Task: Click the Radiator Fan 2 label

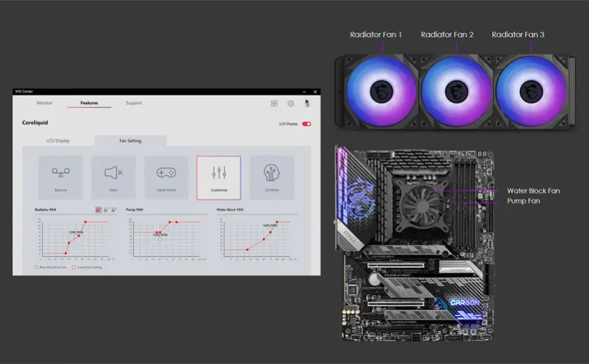Action: 447,35
